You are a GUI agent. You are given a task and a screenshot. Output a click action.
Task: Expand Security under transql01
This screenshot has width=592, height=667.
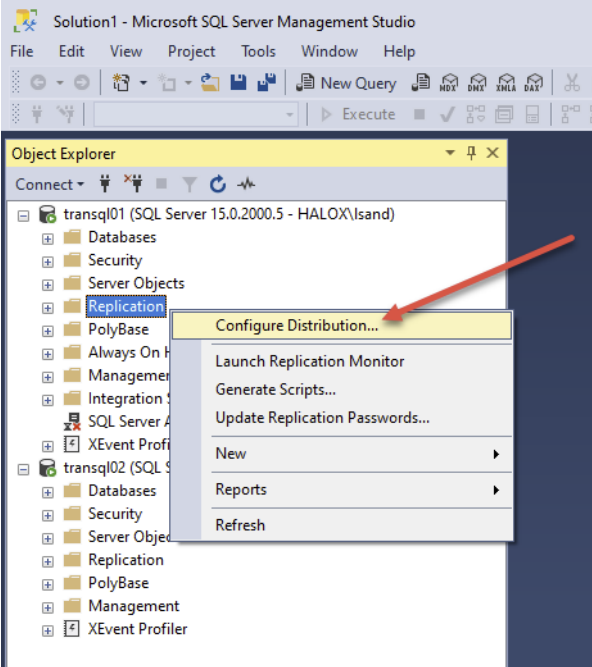48,262
